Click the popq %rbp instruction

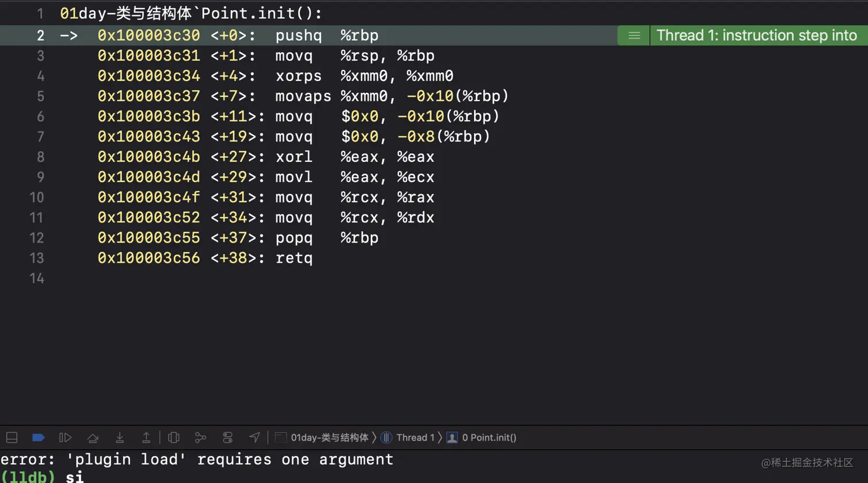click(327, 237)
